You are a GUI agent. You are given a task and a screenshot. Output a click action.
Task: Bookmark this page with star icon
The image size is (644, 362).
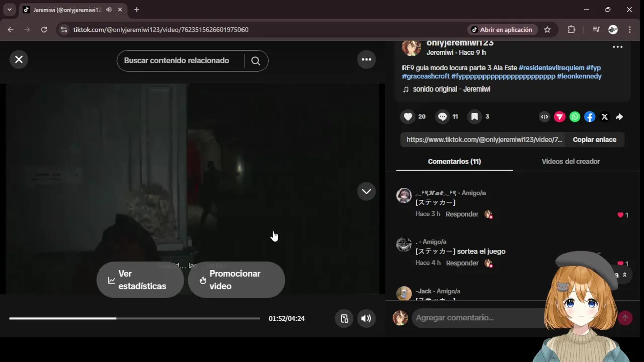pos(547,30)
